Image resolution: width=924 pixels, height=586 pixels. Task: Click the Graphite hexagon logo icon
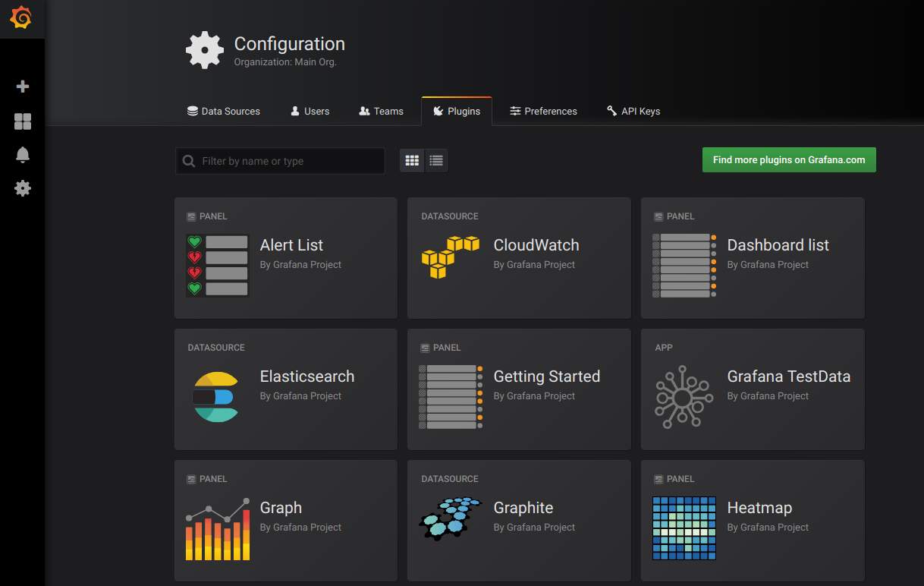[451, 519]
